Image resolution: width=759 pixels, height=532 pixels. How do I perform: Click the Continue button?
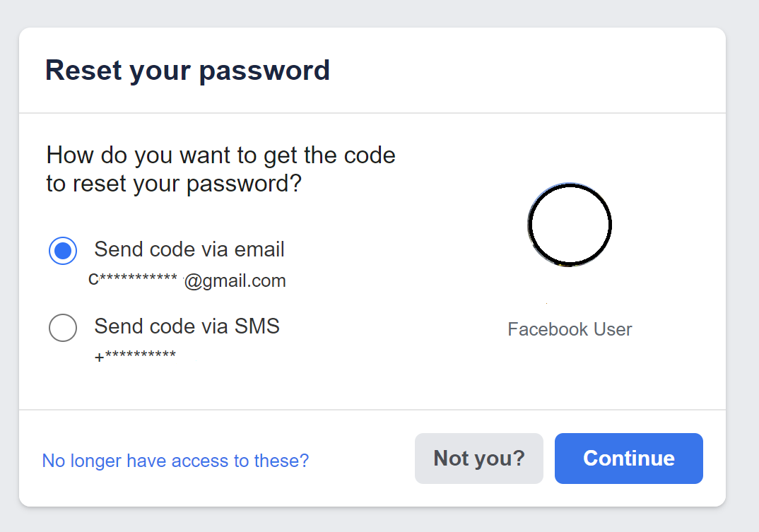click(628, 459)
